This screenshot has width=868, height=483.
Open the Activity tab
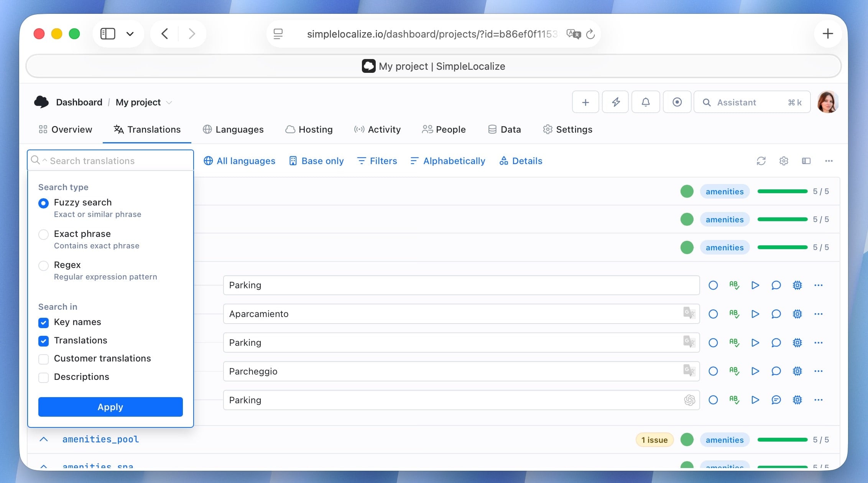pos(377,130)
